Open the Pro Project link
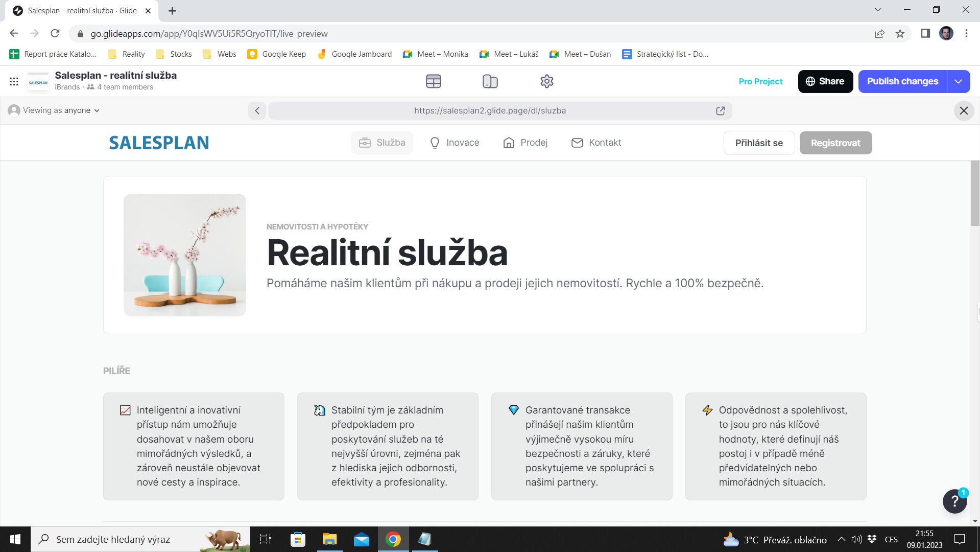980x552 pixels. click(x=760, y=81)
